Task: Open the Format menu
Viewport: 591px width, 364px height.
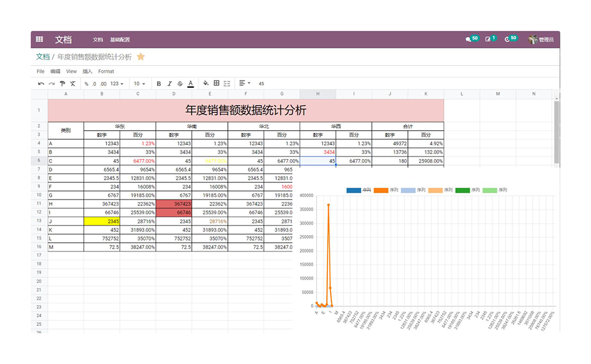Action: click(106, 71)
